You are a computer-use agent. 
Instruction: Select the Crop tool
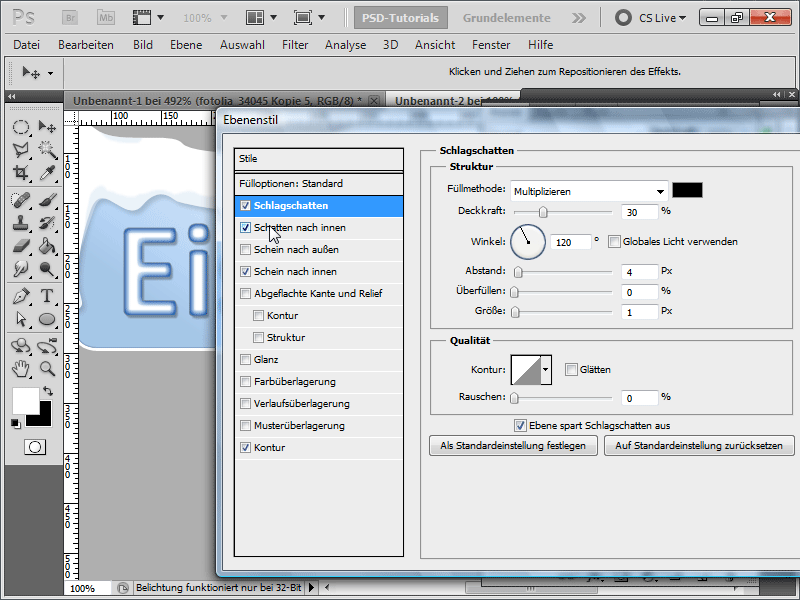pos(20,172)
